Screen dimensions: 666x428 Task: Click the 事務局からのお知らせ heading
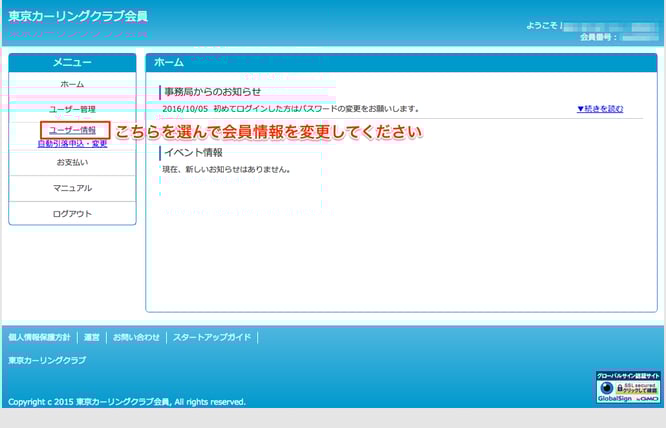(x=212, y=92)
